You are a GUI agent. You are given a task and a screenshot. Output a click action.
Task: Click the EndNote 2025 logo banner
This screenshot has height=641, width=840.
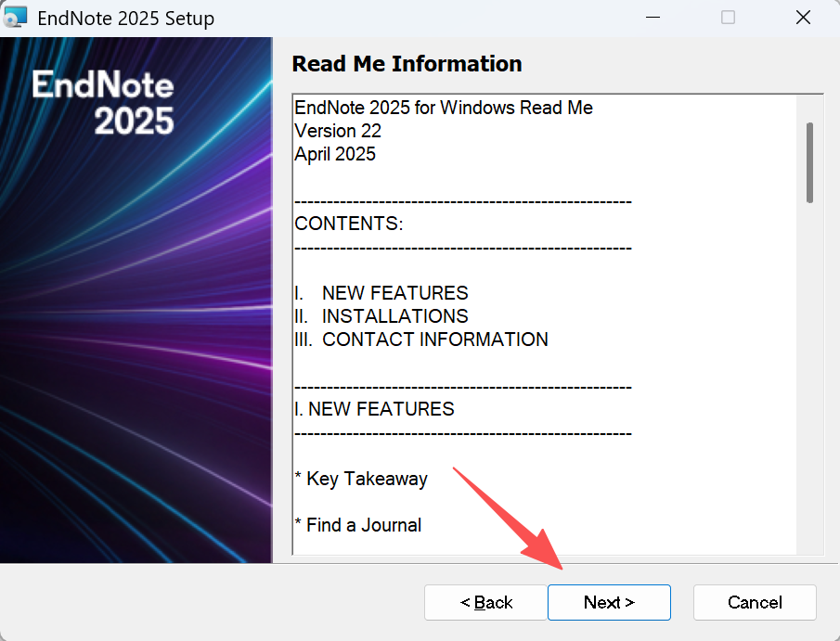click(103, 103)
